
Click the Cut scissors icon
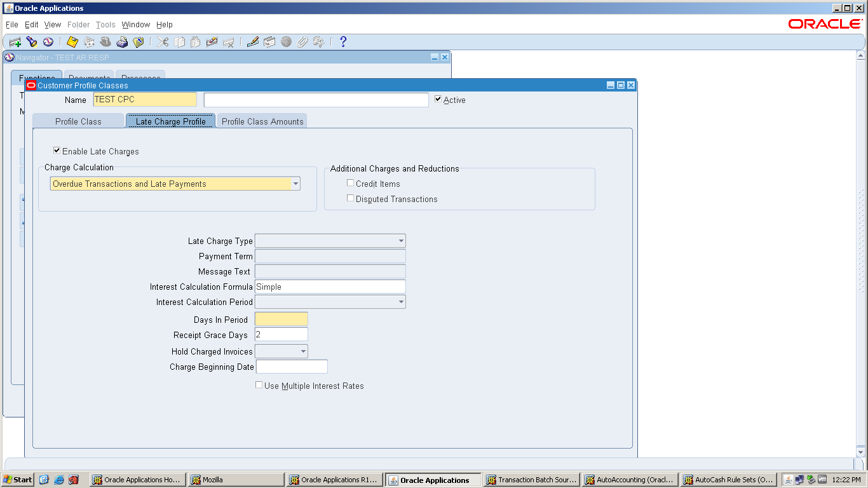click(x=163, y=42)
